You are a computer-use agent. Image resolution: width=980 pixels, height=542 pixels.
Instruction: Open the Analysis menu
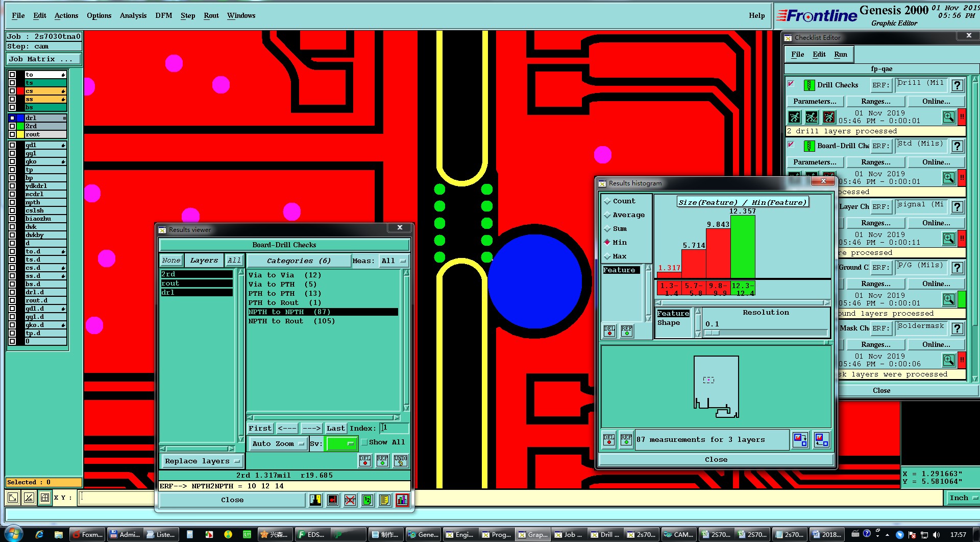point(133,15)
